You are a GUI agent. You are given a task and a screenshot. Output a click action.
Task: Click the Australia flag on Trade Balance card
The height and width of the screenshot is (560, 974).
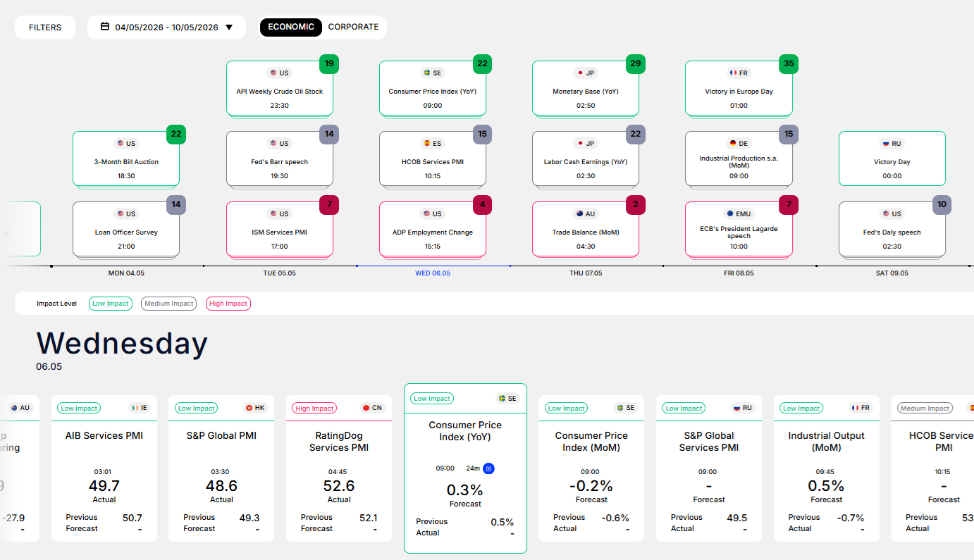coord(579,213)
